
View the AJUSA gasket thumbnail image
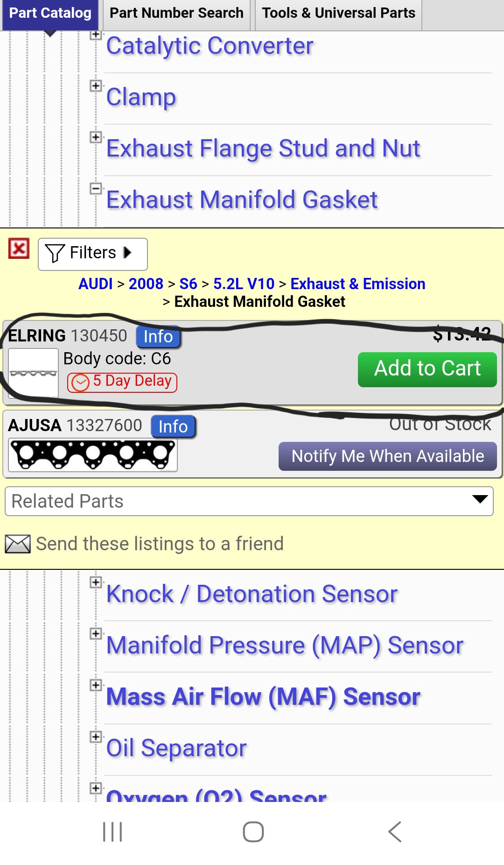point(93,455)
